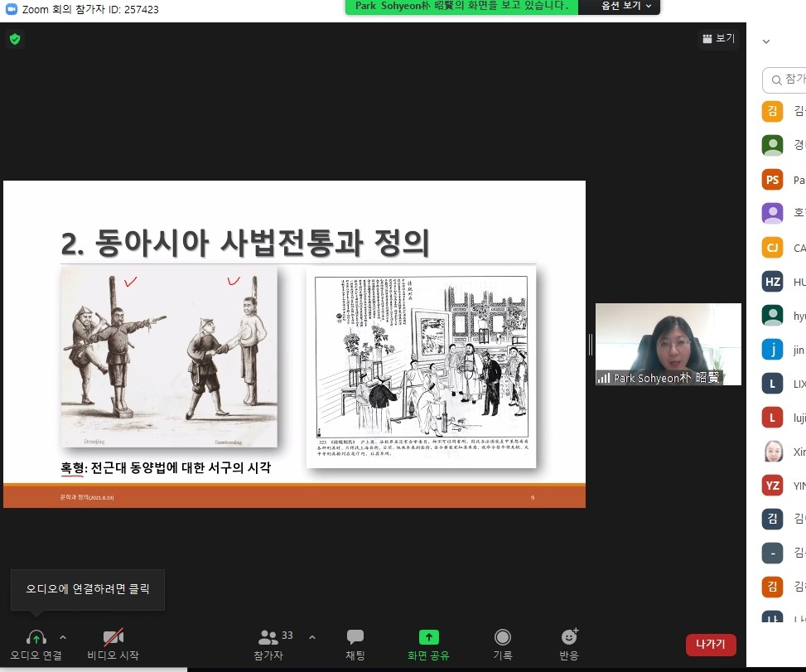
Task: Select the PS participant avatar in list
Action: coord(772,180)
